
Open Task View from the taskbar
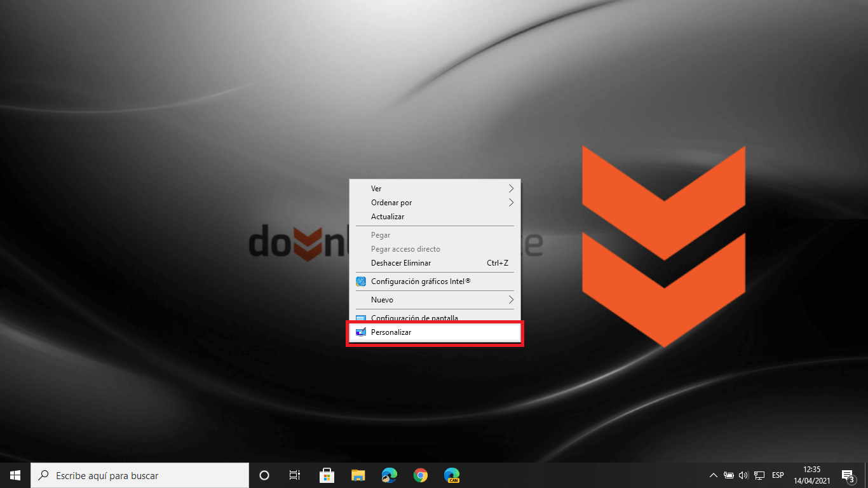pyautogui.click(x=295, y=475)
